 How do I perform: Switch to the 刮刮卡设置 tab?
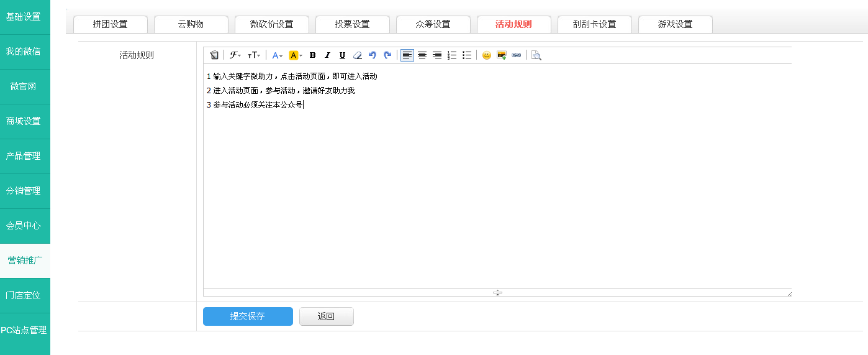[x=594, y=24]
